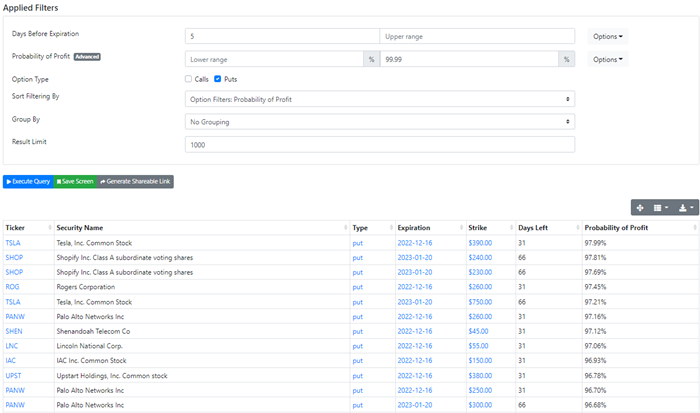The width and height of the screenshot is (700, 413).
Task: Open TSLA ticker link with $390.00 strike
Action: 13,243
